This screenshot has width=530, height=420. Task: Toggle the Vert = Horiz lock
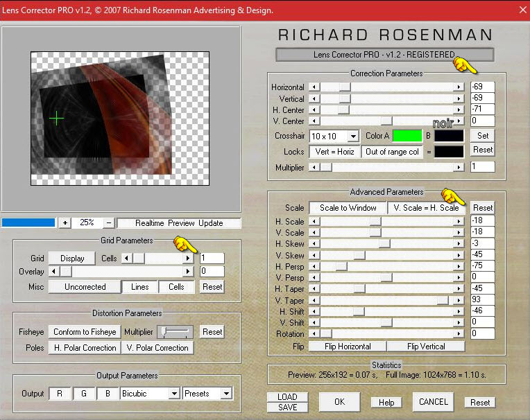coord(334,152)
